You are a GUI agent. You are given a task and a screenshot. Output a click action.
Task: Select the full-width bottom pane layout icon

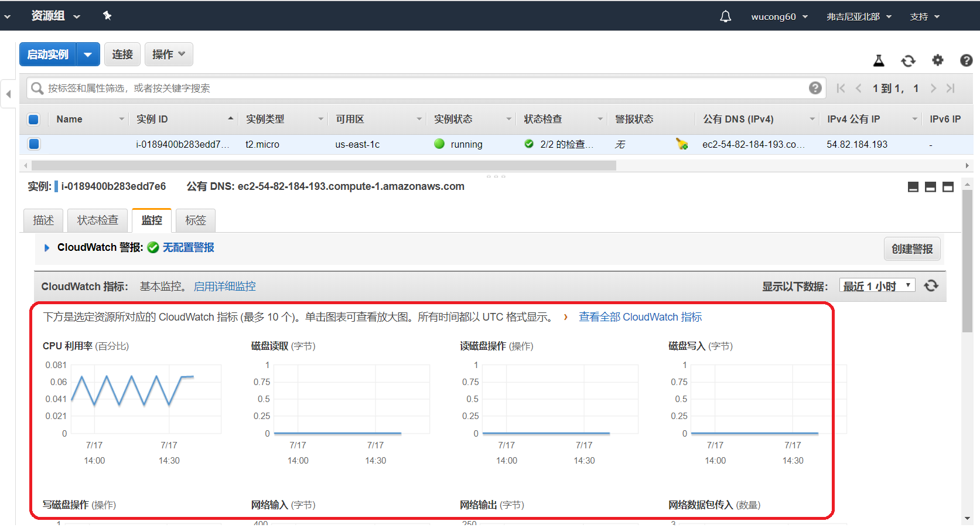click(x=948, y=186)
